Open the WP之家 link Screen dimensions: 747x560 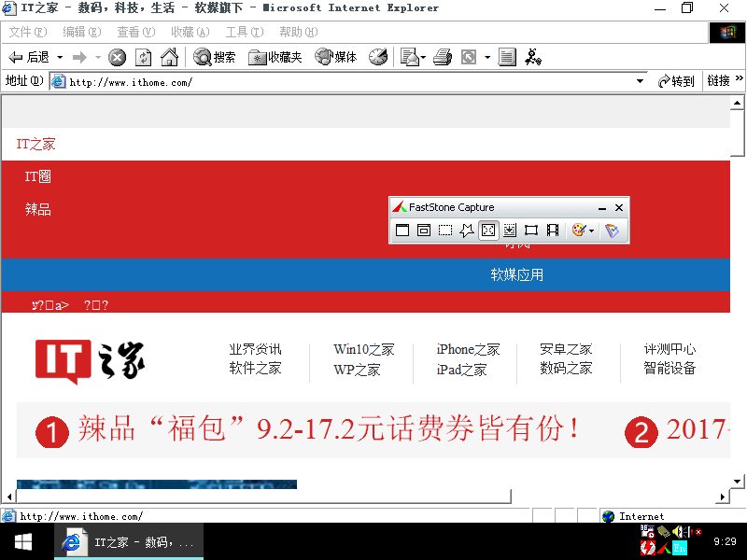click(x=357, y=370)
